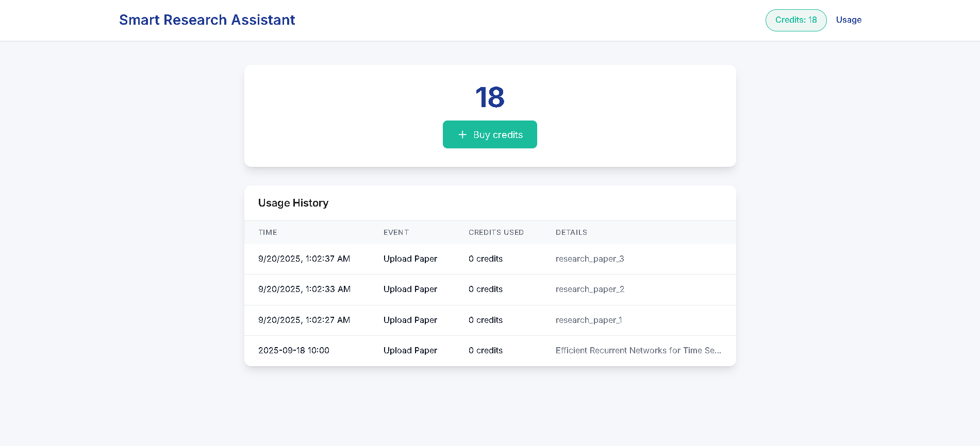Click research_paper_1 in details column
The width and height of the screenshot is (980, 446).
coord(589,320)
